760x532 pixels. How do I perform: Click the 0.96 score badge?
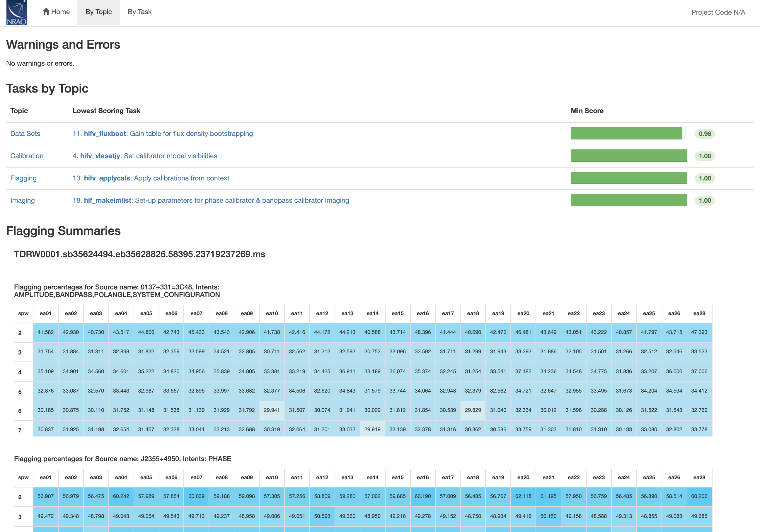click(705, 134)
